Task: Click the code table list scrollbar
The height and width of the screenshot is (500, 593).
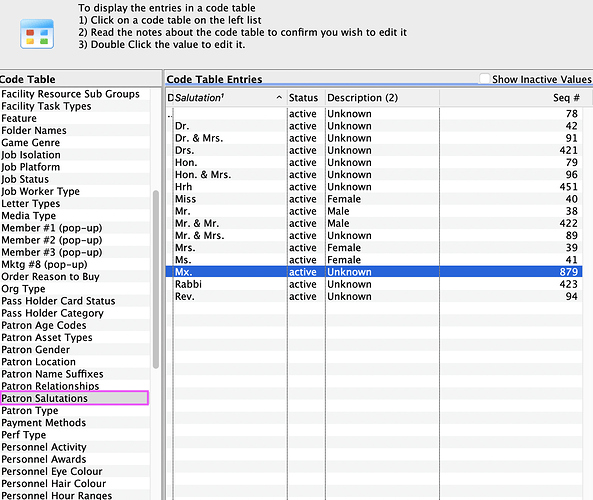Action: 156,280
